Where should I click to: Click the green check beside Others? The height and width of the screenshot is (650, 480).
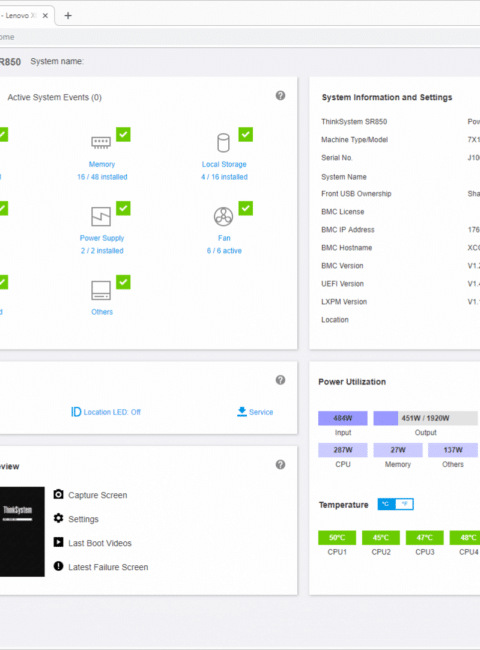tap(123, 282)
